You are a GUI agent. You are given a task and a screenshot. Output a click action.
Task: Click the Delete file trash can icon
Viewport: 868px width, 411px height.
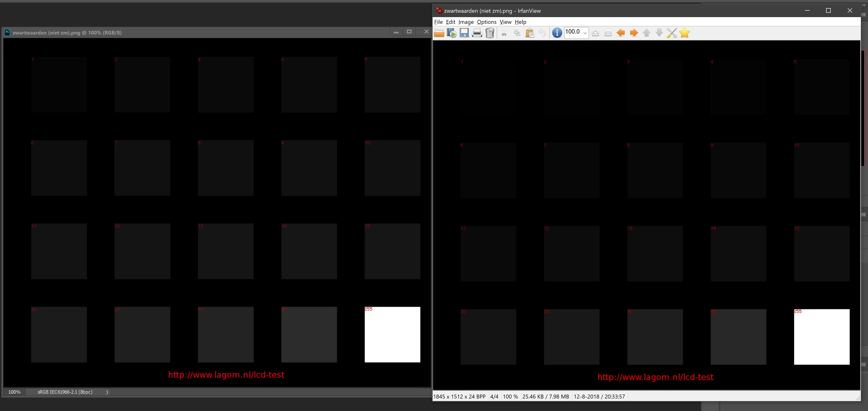[x=490, y=33]
